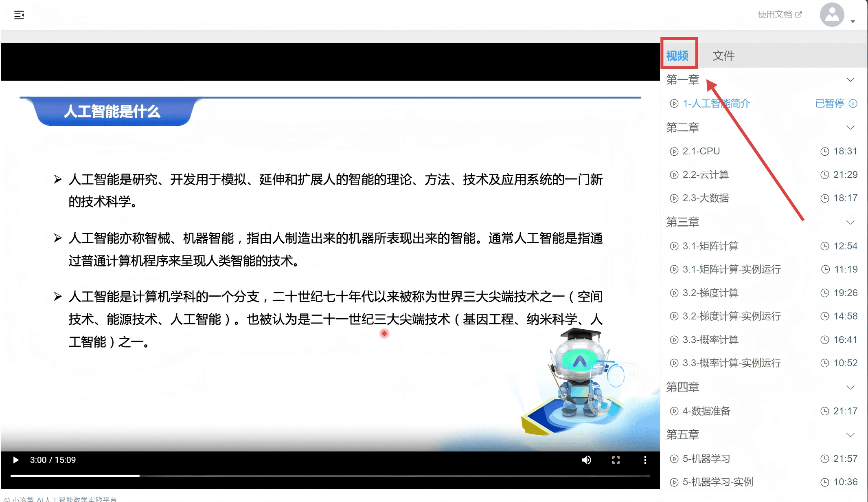This screenshot has width=868, height=502.
Task: Play icon next to 2.1-CPU video
Action: point(674,152)
